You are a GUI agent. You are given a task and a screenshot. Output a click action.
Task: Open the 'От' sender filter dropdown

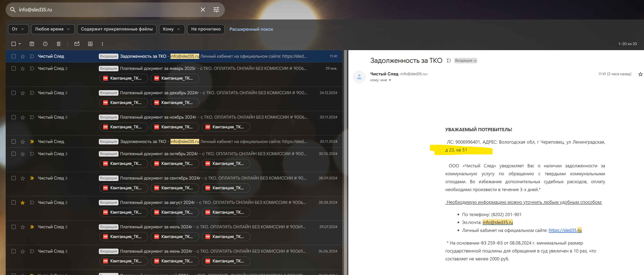pyautogui.click(x=18, y=29)
